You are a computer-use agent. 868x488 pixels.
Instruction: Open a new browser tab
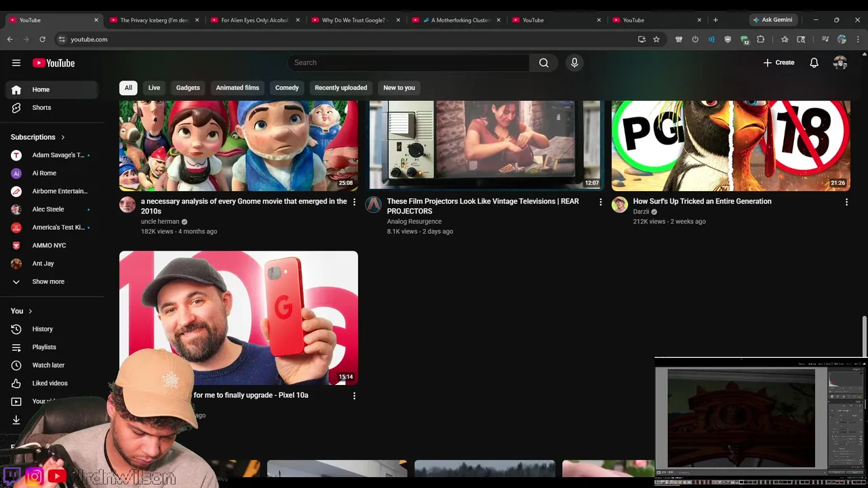715,20
